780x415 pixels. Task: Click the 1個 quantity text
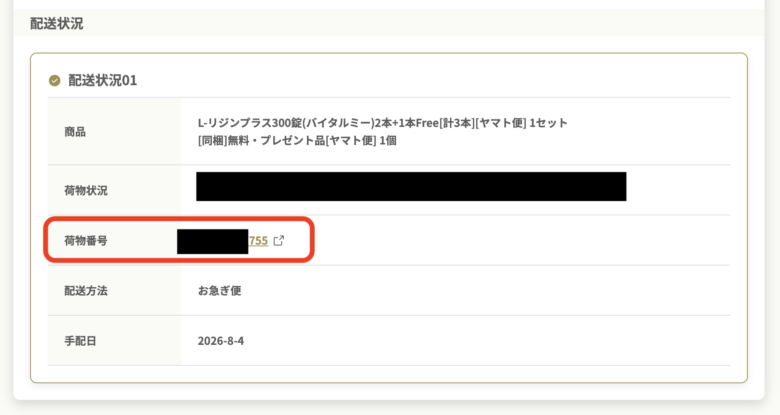388,141
